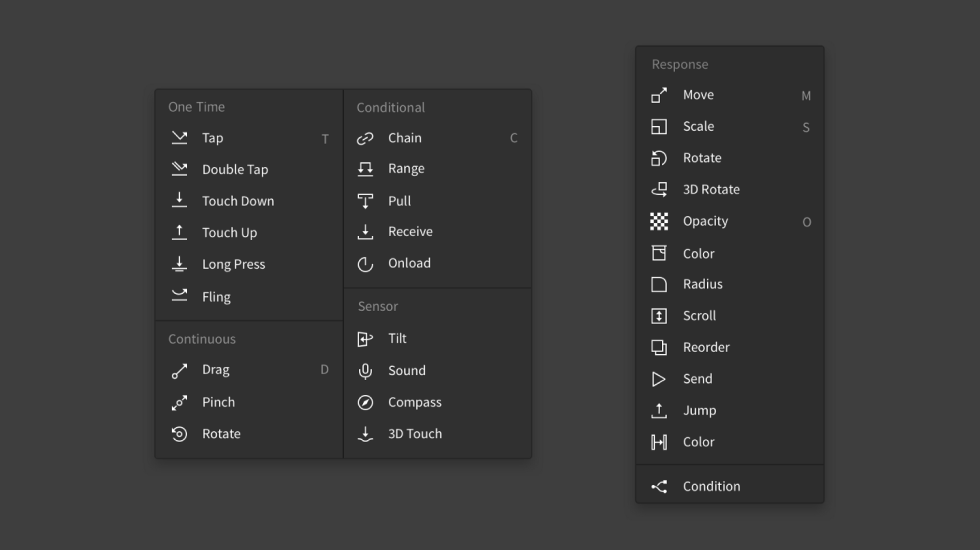Choose the Compass sensor icon
The image size is (980, 550).
(x=365, y=402)
